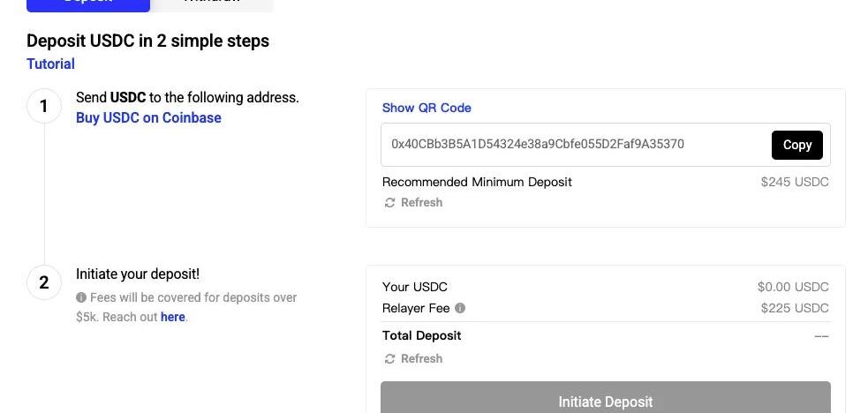The width and height of the screenshot is (868, 413).
Task: Click the Total Deposit label
Action: pyautogui.click(x=421, y=335)
